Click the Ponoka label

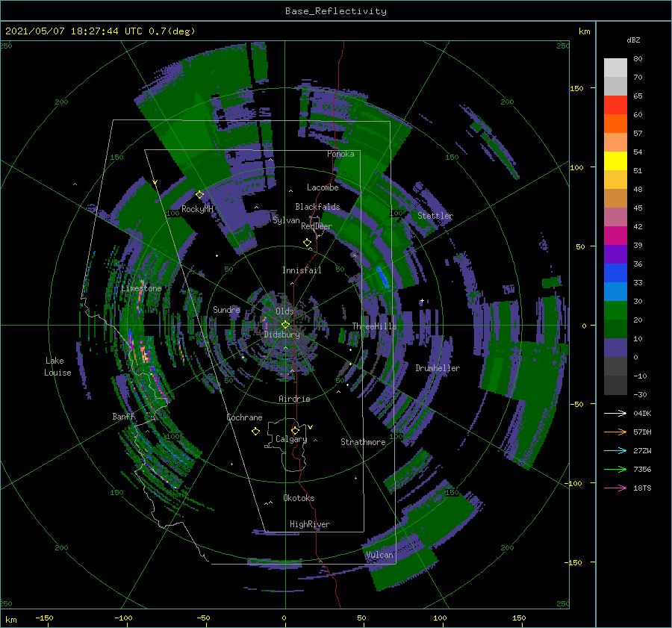coord(340,154)
